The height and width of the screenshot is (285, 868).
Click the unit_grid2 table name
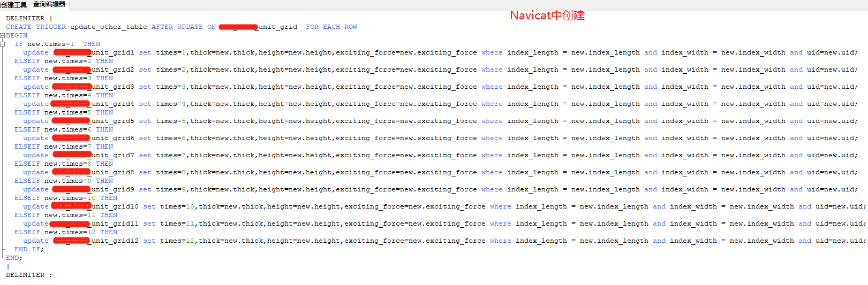tap(113, 70)
